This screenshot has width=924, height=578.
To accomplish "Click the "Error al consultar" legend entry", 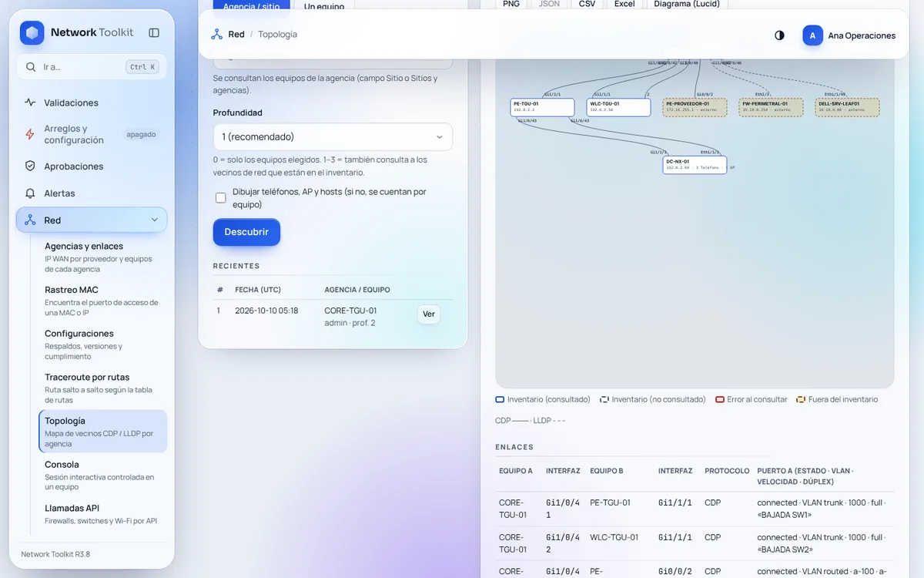I will tap(752, 400).
